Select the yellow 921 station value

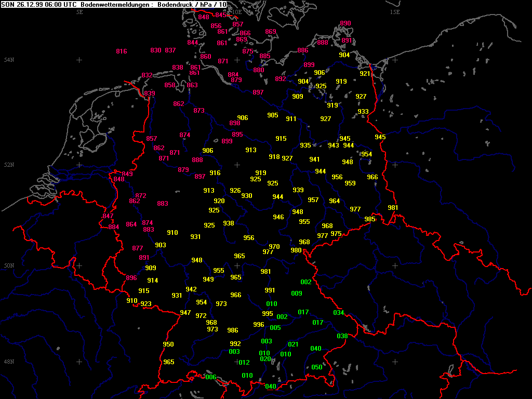(x=365, y=74)
